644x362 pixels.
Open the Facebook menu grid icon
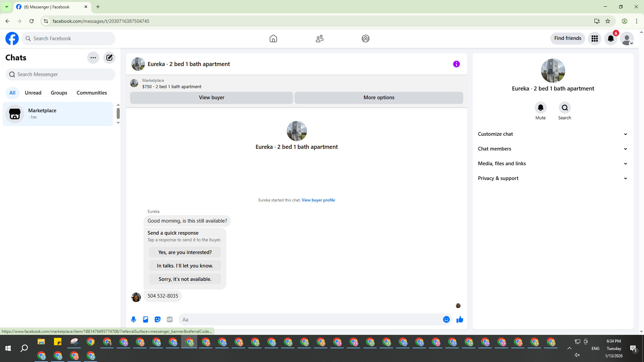pos(594,39)
